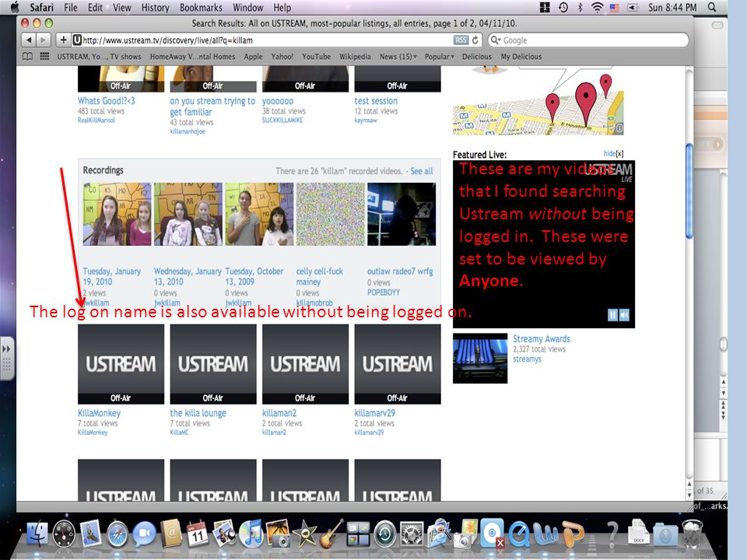Open the outlaw radeo7 wrfg thumbnail
Viewport: 747px width, 560px height.
402,215
